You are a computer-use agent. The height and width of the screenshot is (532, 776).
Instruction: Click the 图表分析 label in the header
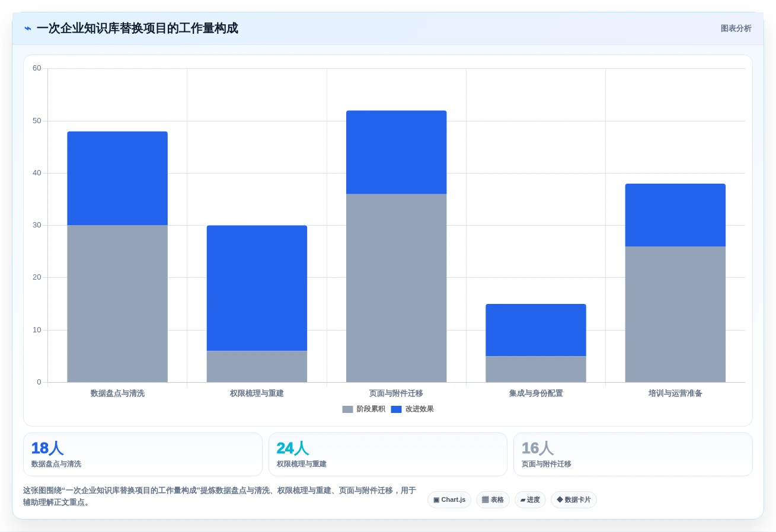pos(736,28)
